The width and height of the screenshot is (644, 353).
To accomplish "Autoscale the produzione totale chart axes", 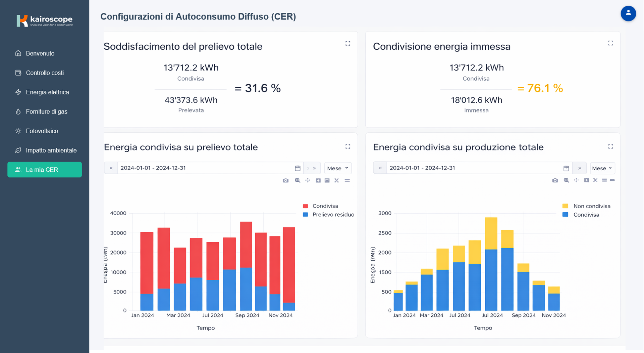I will tap(595, 180).
